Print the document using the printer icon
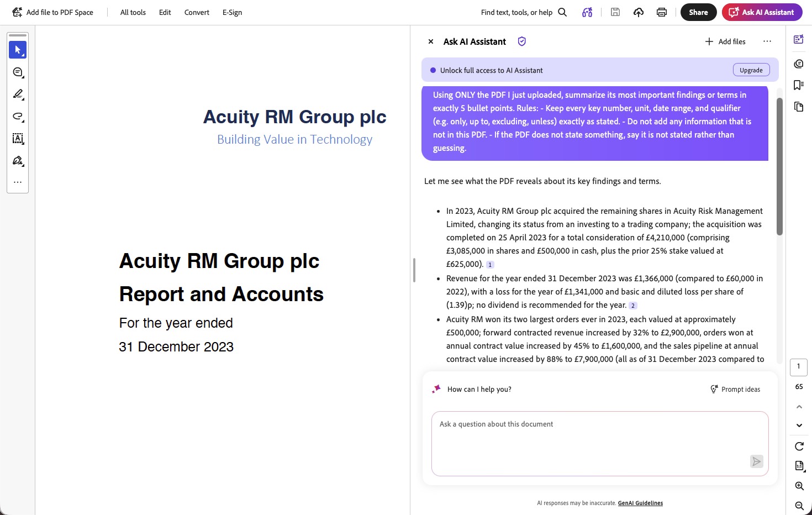812x515 pixels. (x=662, y=12)
